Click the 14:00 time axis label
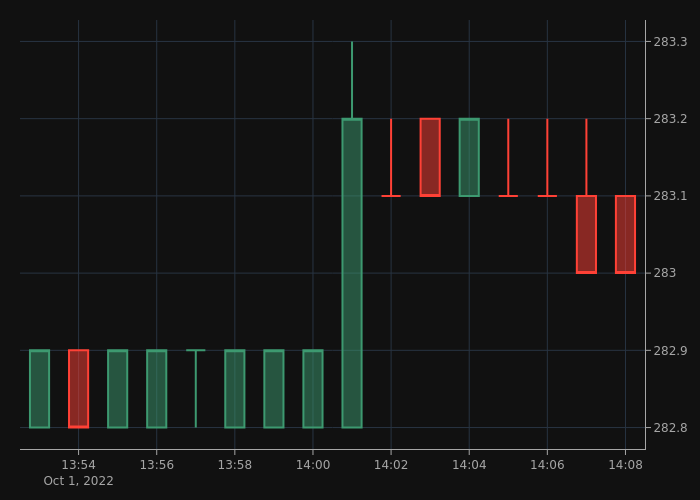The height and width of the screenshot is (500, 700). point(313,465)
